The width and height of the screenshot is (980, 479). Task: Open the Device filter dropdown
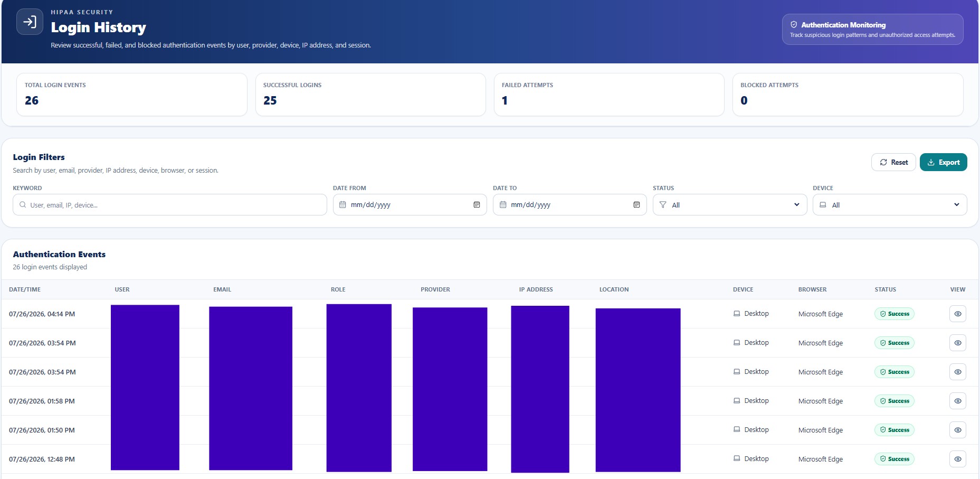890,205
